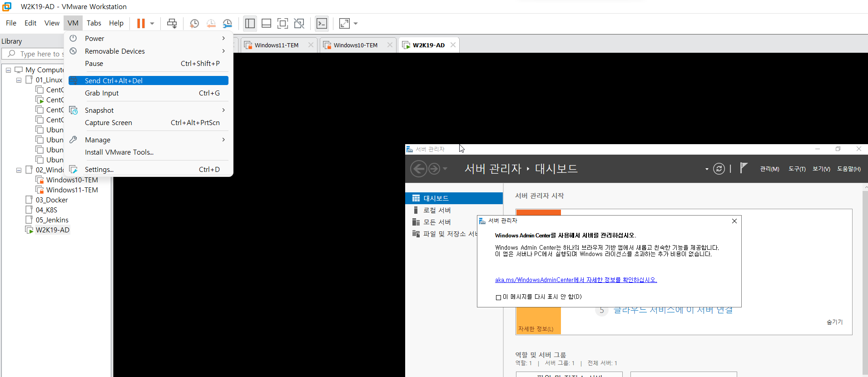This screenshot has width=868, height=377.
Task: Click the stretch guest display icon
Action: (345, 23)
